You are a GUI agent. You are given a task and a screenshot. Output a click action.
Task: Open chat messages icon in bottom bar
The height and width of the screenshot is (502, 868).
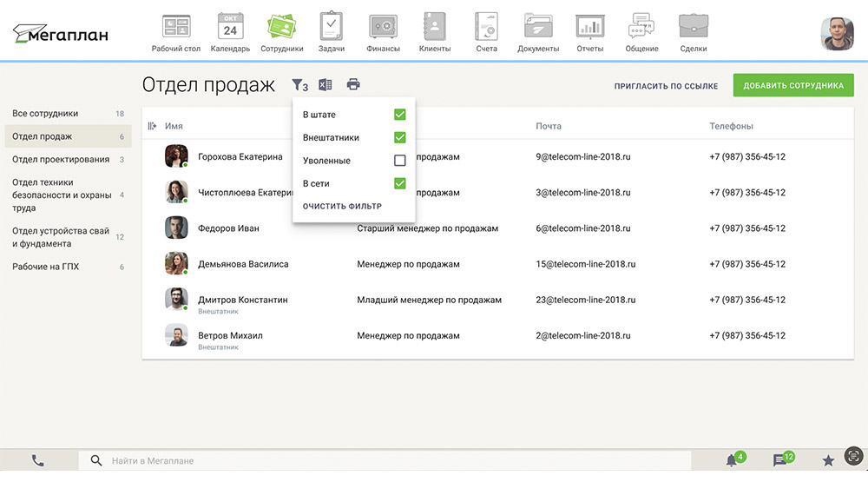click(780, 460)
